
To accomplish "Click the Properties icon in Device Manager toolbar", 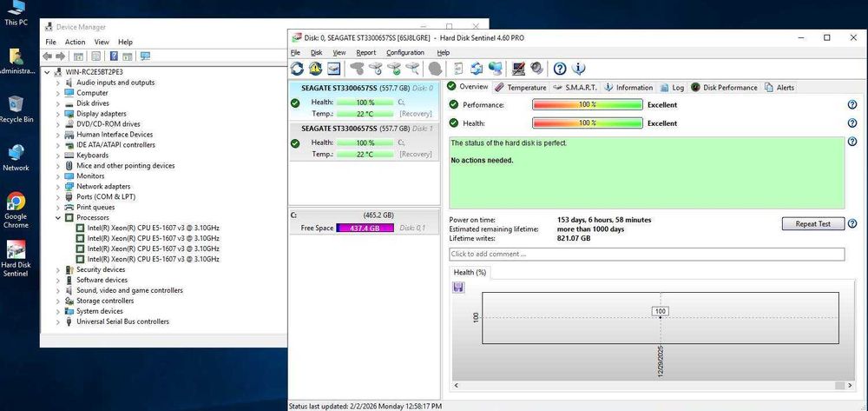I will pyautogui.click(x=95, y=56).
